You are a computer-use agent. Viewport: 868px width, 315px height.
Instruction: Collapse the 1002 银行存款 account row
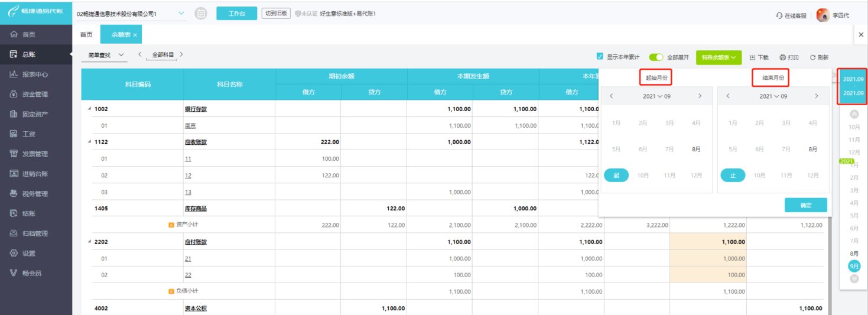90,109
